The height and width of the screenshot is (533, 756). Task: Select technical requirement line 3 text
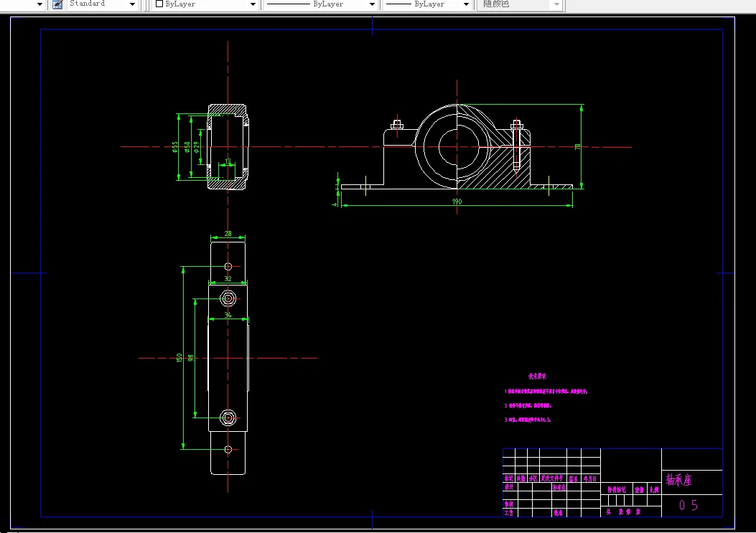528,420
